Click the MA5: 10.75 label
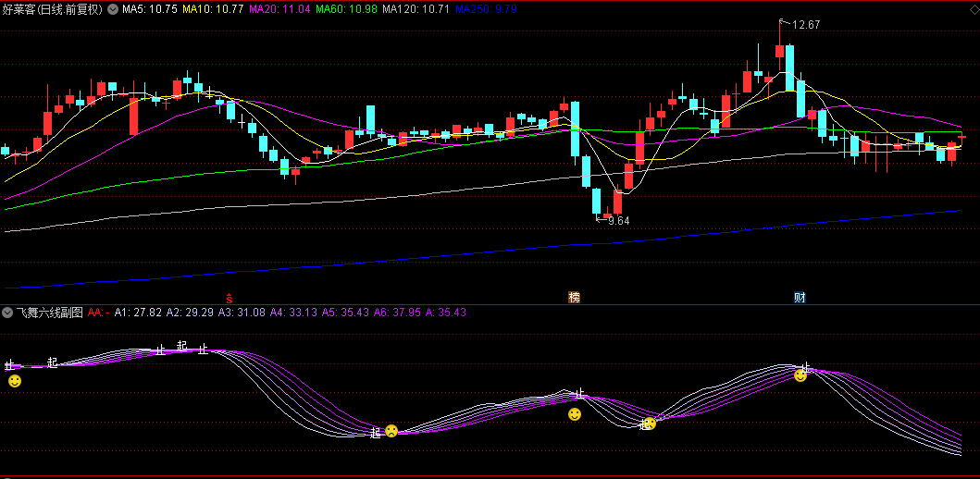Screen dimensions: 980x479 [150, 9]
